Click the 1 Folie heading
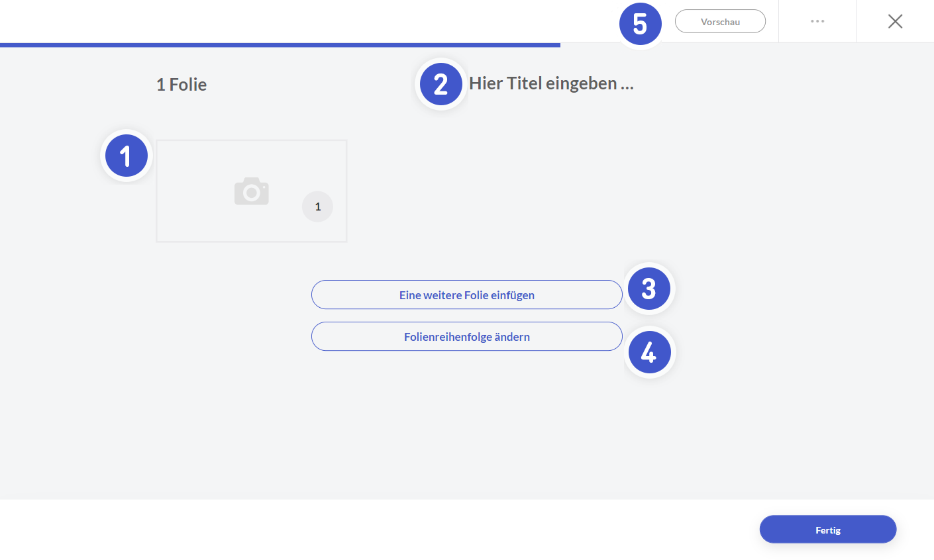Image resolution: width=934 pixels, height=560 pixels. pos(182,85)
